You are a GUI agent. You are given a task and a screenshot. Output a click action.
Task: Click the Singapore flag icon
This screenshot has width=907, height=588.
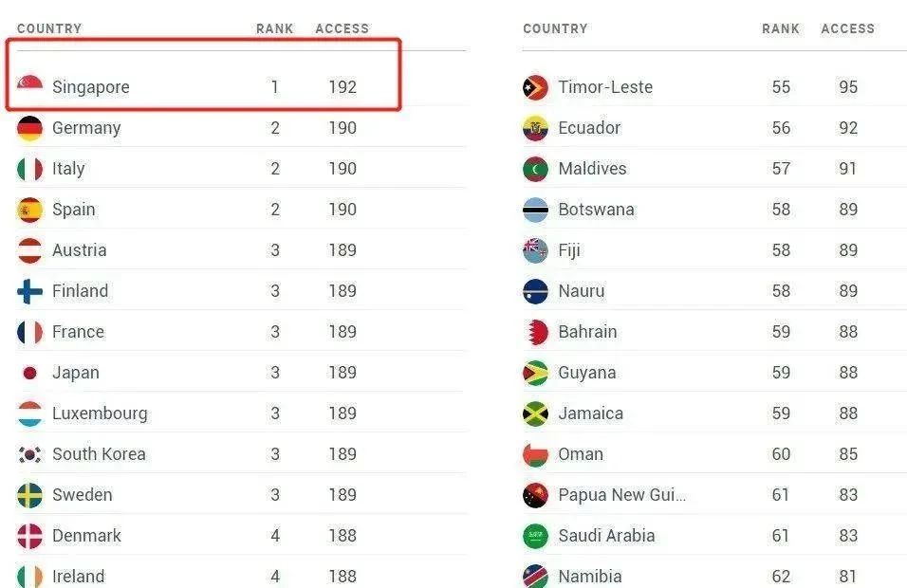(29, 85)
